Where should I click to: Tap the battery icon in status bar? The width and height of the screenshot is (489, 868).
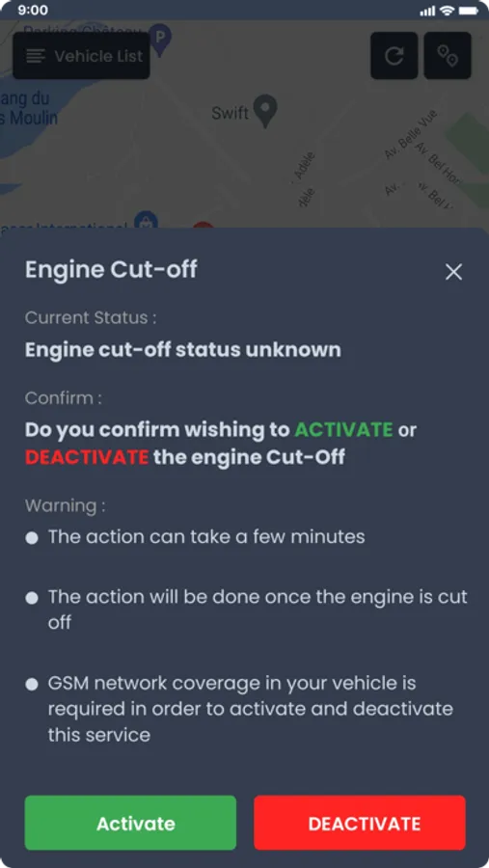(469, 11)
